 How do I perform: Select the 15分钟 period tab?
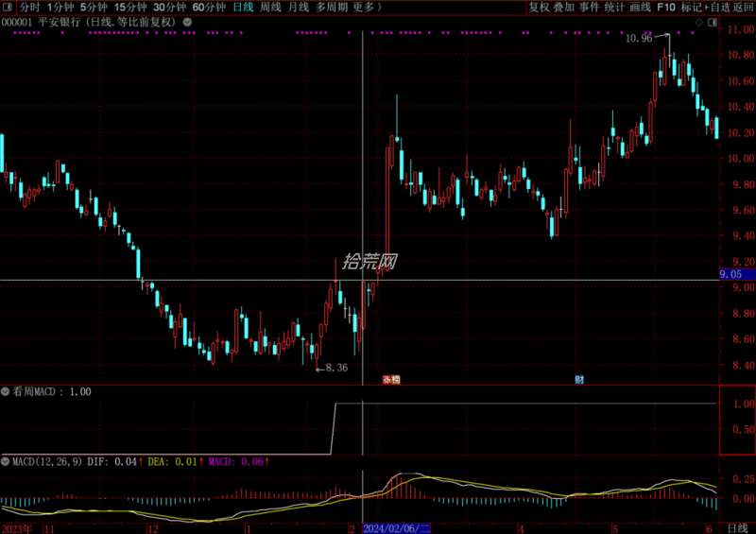click(x=130, y=8)
